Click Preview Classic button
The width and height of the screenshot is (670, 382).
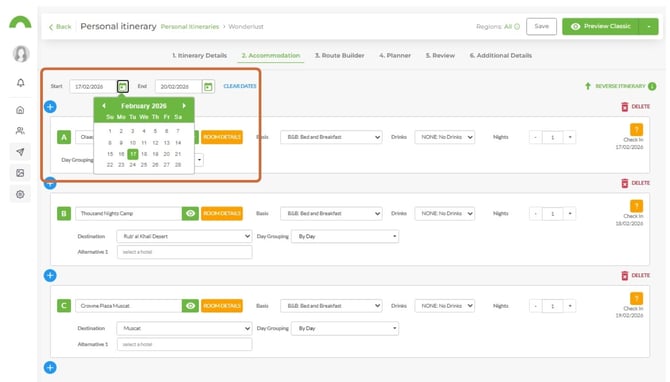click(601, 26)
